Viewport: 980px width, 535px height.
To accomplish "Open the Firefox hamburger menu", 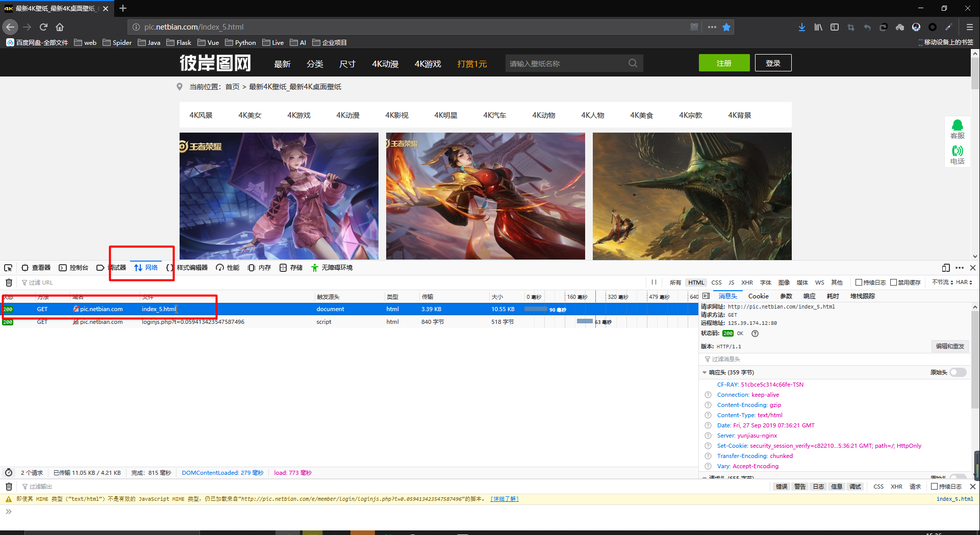I will point(970,27).
